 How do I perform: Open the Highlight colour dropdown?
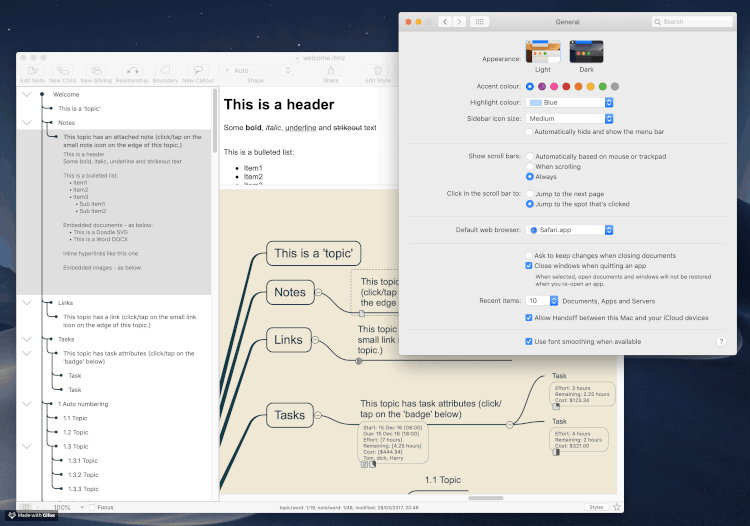pos(569,102)
